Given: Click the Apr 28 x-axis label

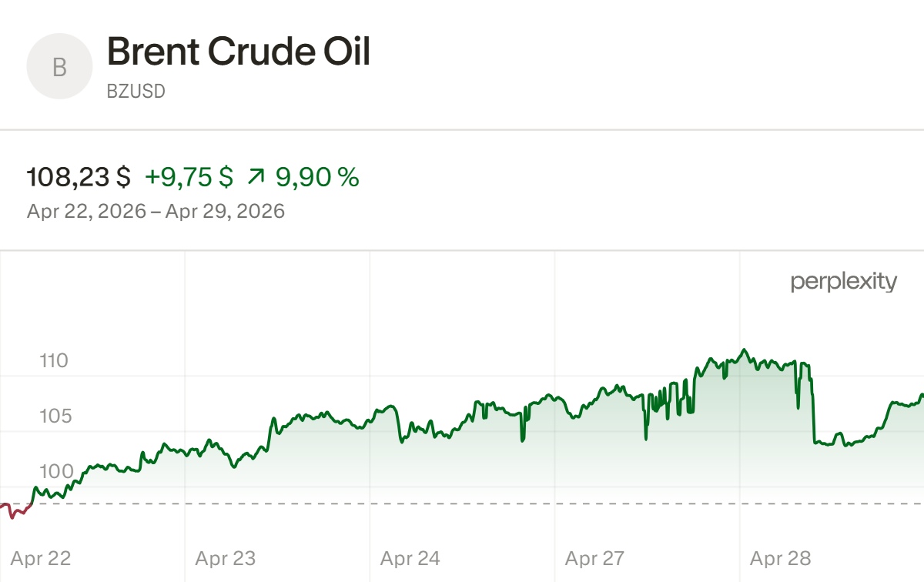Looking at the screenshot, I should 780,558.
